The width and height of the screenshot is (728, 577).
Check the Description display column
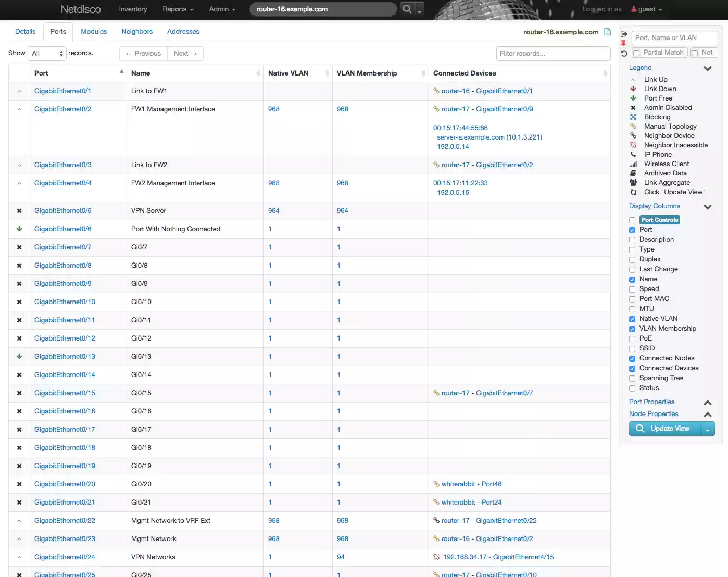click(632, 239)
